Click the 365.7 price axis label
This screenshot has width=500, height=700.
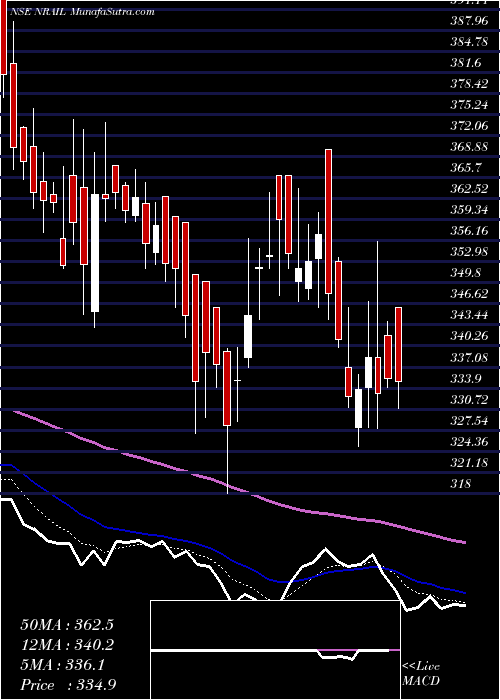coord(464,168)
